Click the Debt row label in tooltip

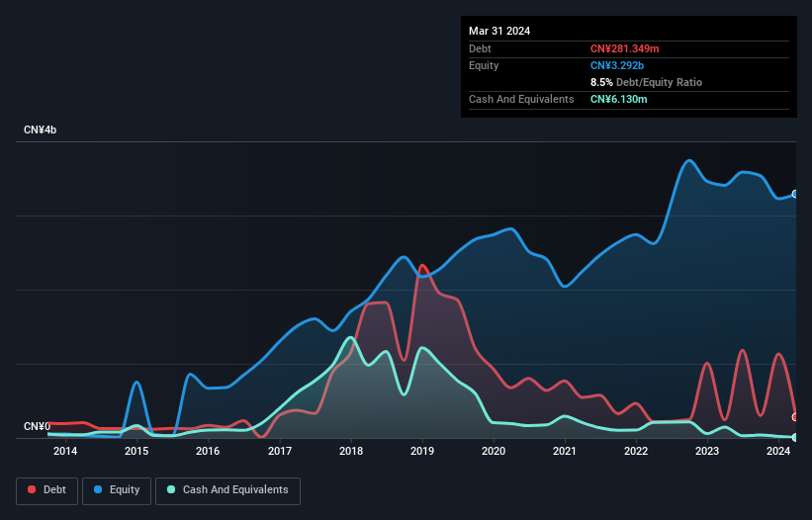[x=480, y=48]
